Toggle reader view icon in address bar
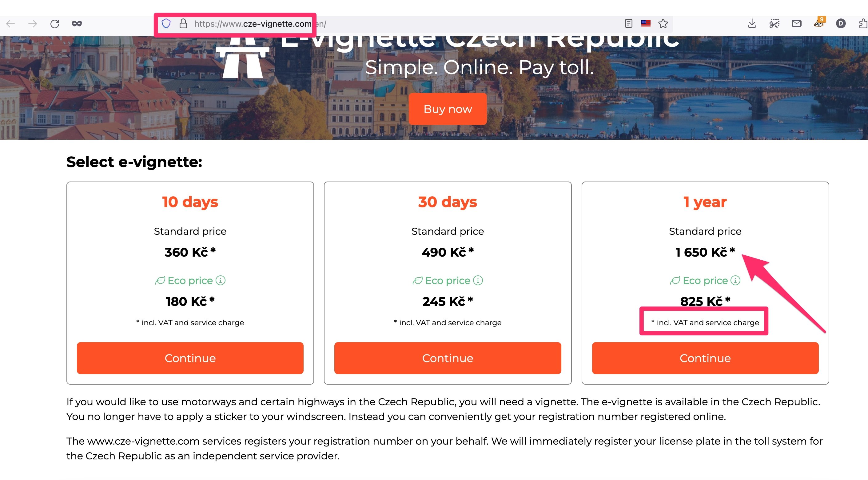The image size is (868, 480). click(628, 24)
